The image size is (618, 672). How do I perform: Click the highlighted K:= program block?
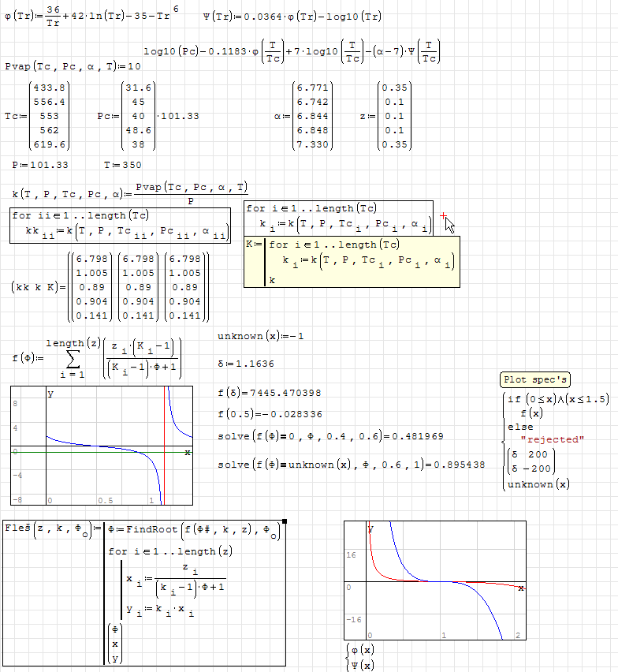pos(352,262)
